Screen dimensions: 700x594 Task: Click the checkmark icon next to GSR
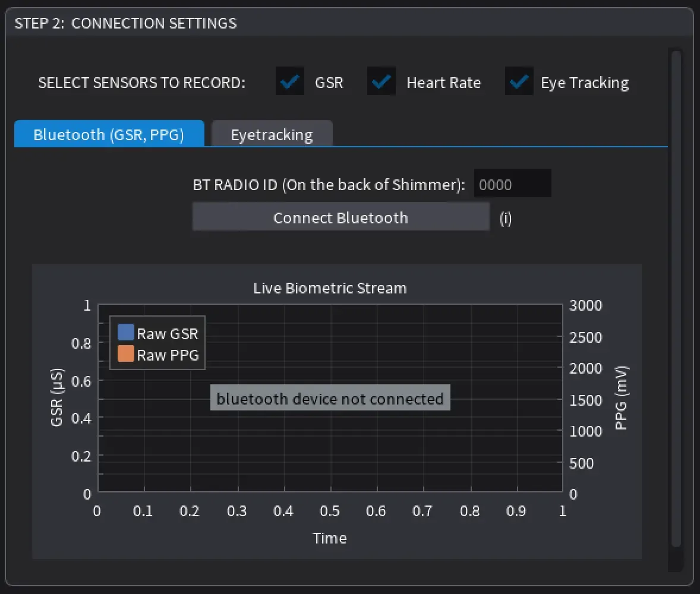click(x=289, y=81)
